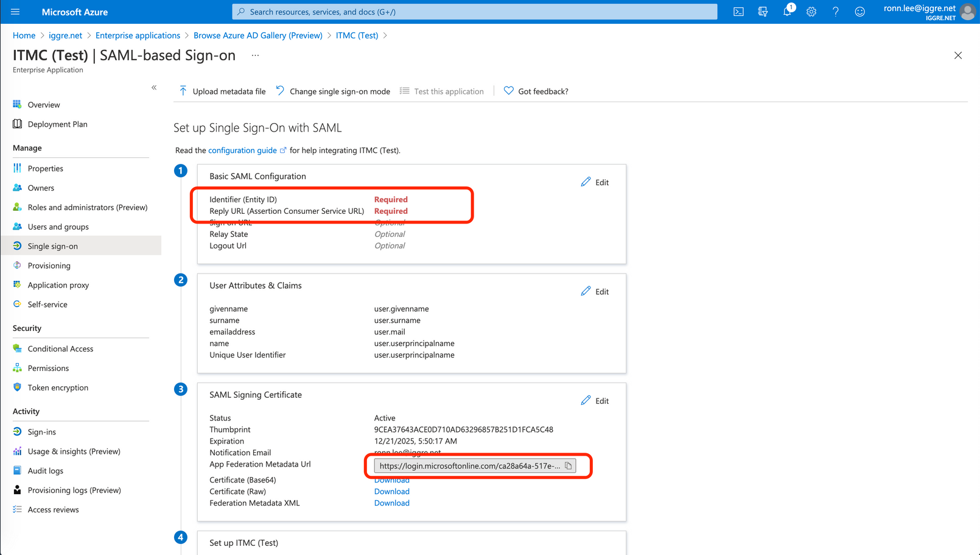Open Got feedback?
This screenshot has height=555, width=980.
536,91
